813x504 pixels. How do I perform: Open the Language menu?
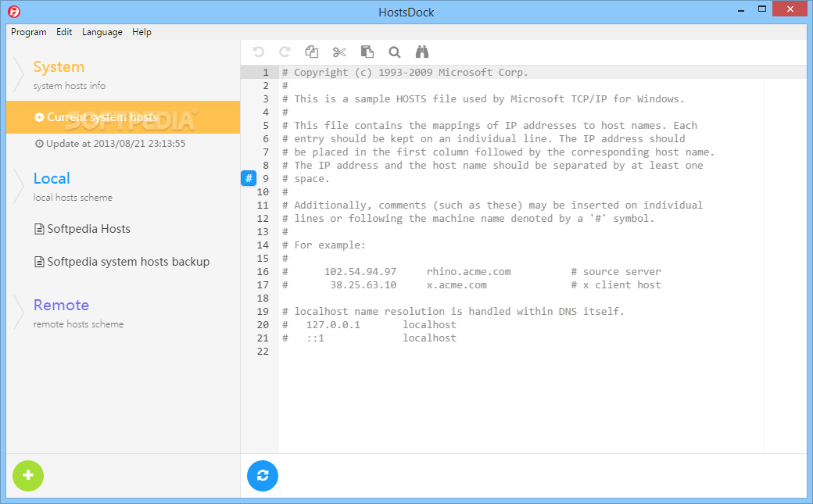pyautogui.click(x=102, y=32)
